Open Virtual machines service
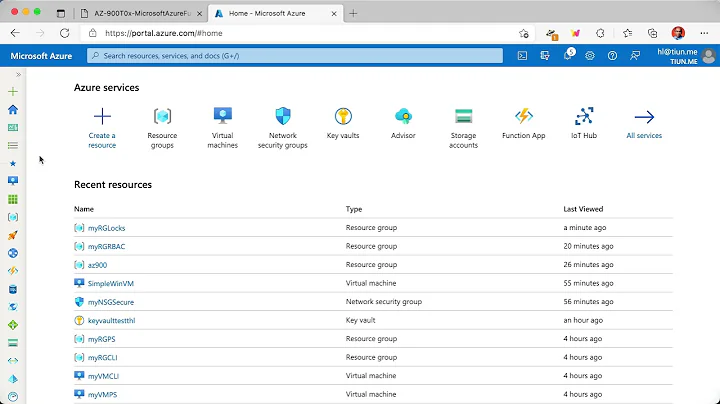The height and width of the screenshot is (404, 720). pos(222,128)
